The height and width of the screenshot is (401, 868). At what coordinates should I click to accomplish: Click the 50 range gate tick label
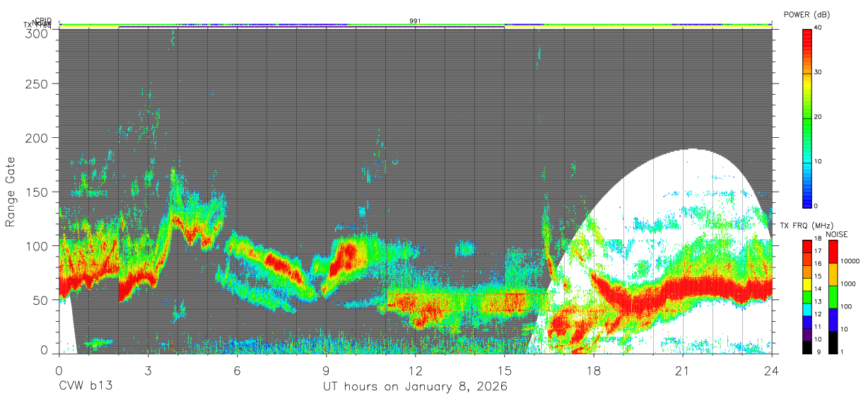pos(42,299)
